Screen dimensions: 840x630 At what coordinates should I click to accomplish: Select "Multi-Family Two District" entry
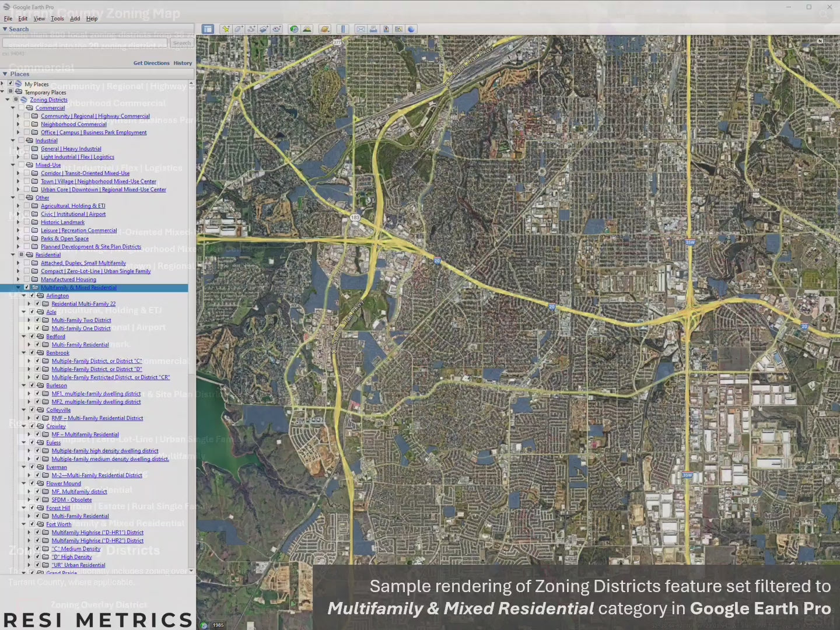click(81, 320)
